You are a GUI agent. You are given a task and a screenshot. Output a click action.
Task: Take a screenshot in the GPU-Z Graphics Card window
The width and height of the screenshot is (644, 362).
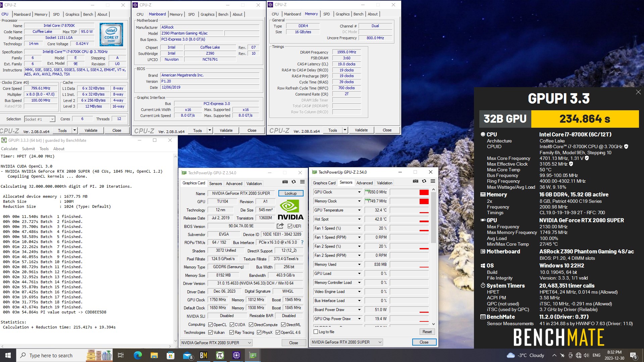285,182
